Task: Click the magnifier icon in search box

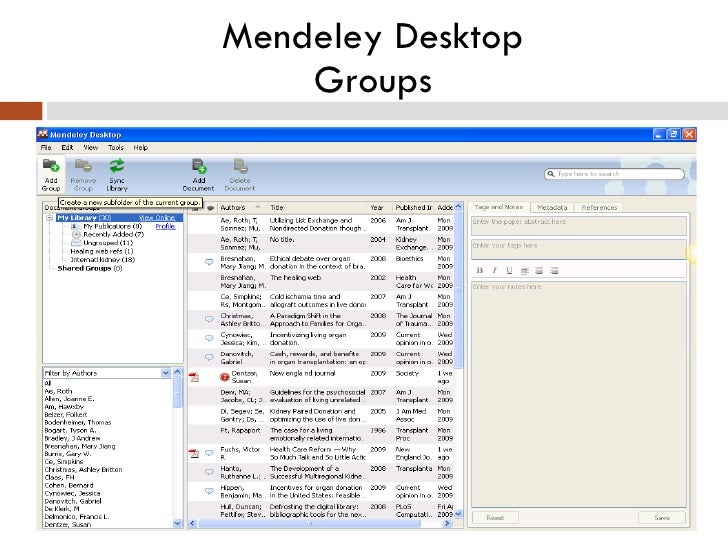Action: tap(551, 174)
